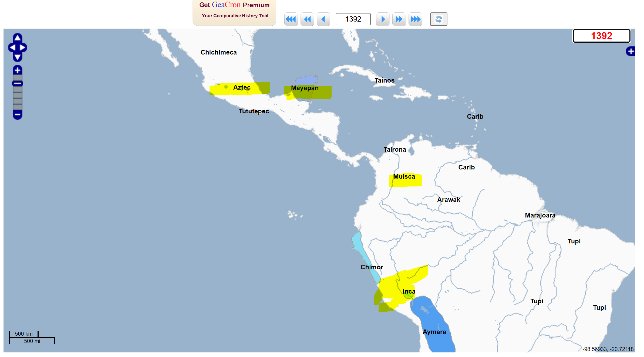The width and height of the screenshot is (644, 357).
Task: Expand the layer switcher plus button
Action: pyautogui.click(x=630, y=51)
